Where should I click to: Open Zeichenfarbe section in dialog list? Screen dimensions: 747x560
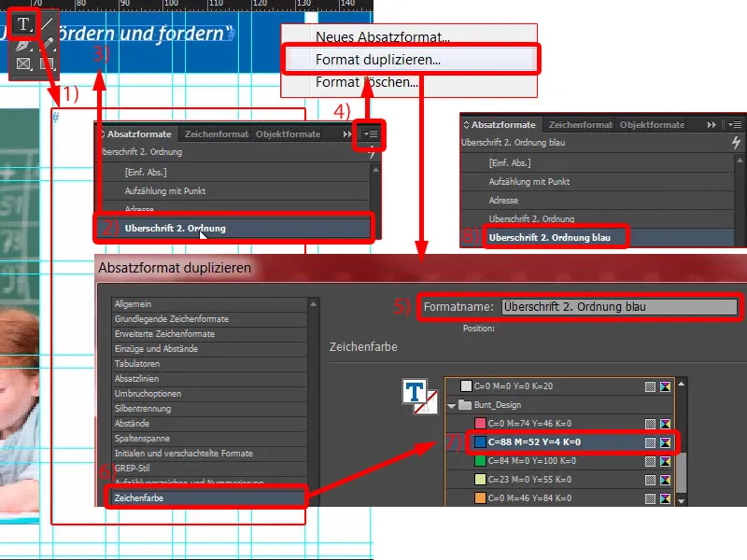(x=208, y=498)
